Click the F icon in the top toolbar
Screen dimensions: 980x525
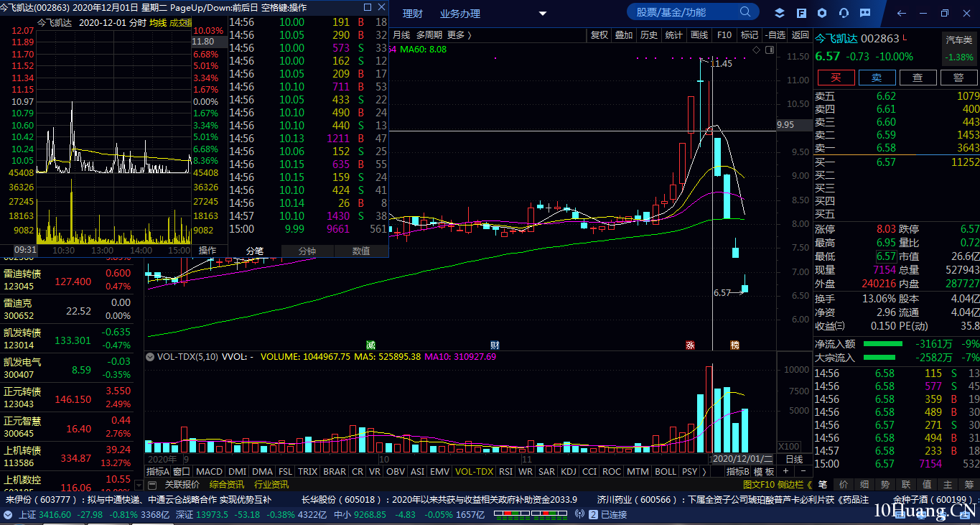click(x=801, y=13)
